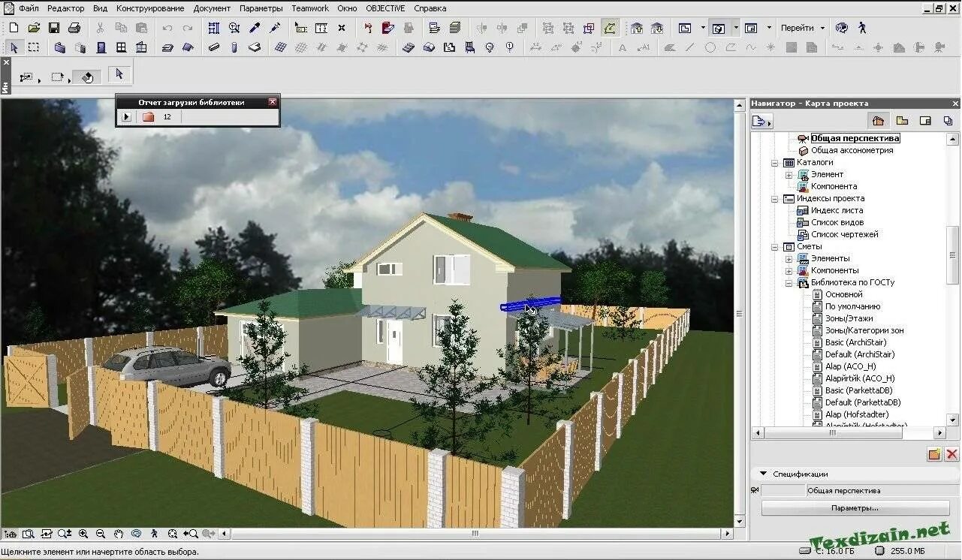This screenshot has height=560, width=962.
Task: Click the Параметры... button
Action: tap(855, 508)
